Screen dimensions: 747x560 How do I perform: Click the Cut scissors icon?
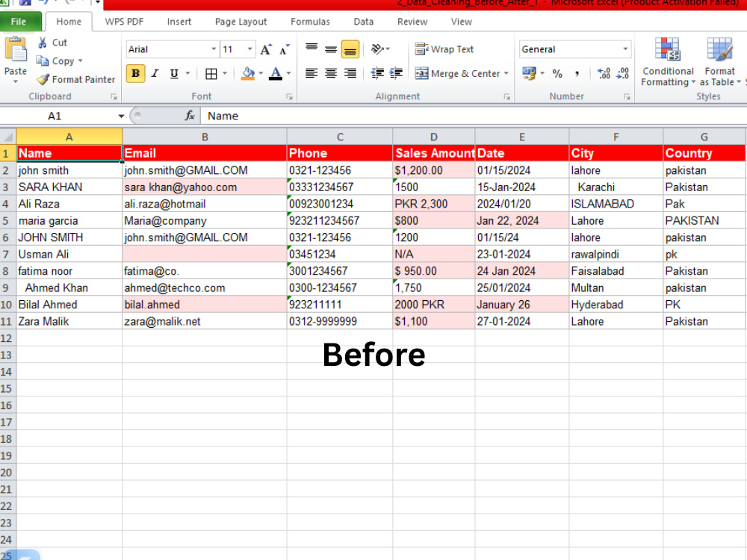click(43, 43)
